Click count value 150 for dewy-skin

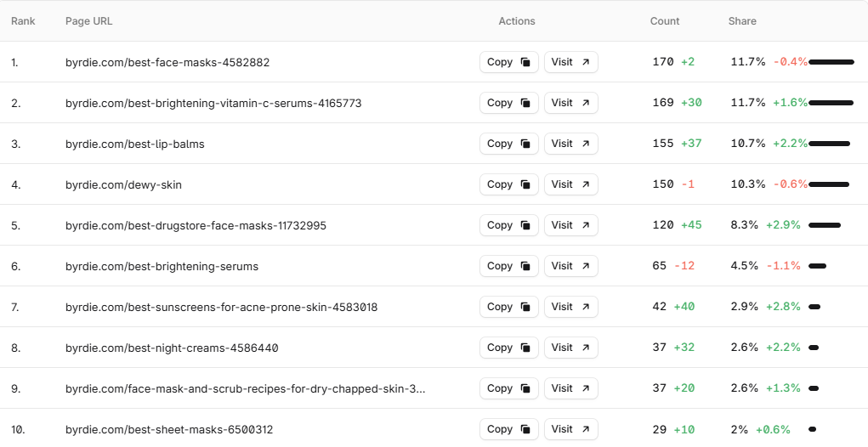pos(662,184)
